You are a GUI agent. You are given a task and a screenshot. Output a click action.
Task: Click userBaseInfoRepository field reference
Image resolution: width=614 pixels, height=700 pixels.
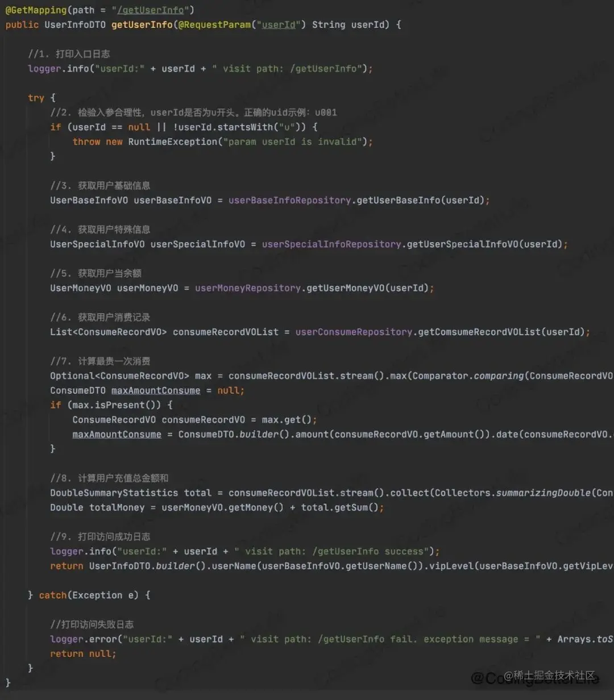click(289, 200)
